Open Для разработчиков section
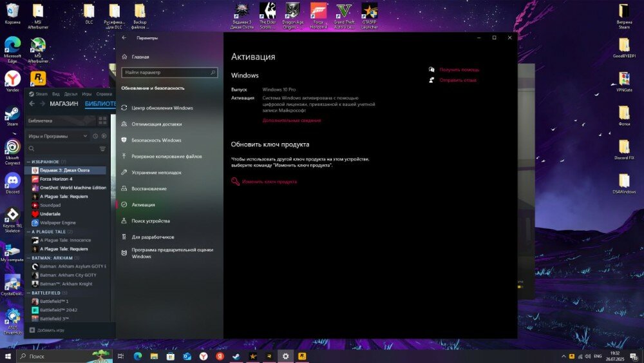The height and width of the screenshot is (363, 644). (153, 237)
